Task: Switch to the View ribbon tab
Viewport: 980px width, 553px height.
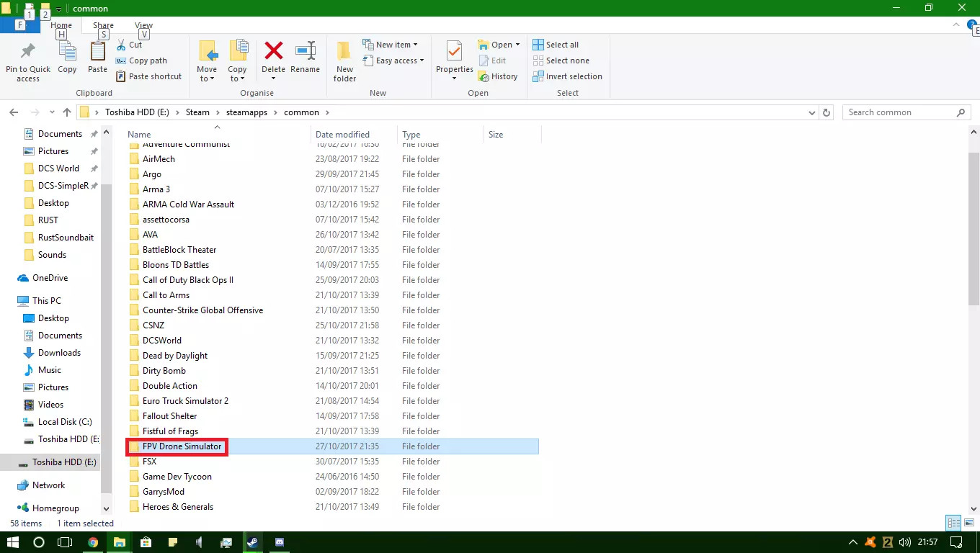Action: (143, 25)
